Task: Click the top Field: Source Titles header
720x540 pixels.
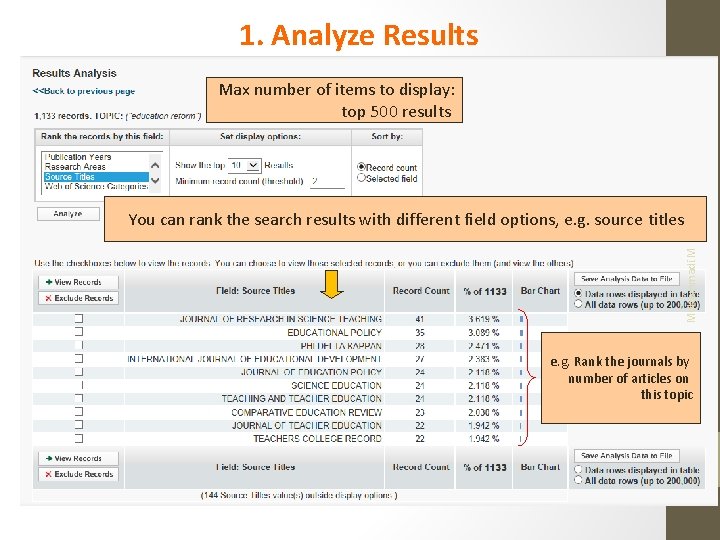Action: click(x=255, y=291)
